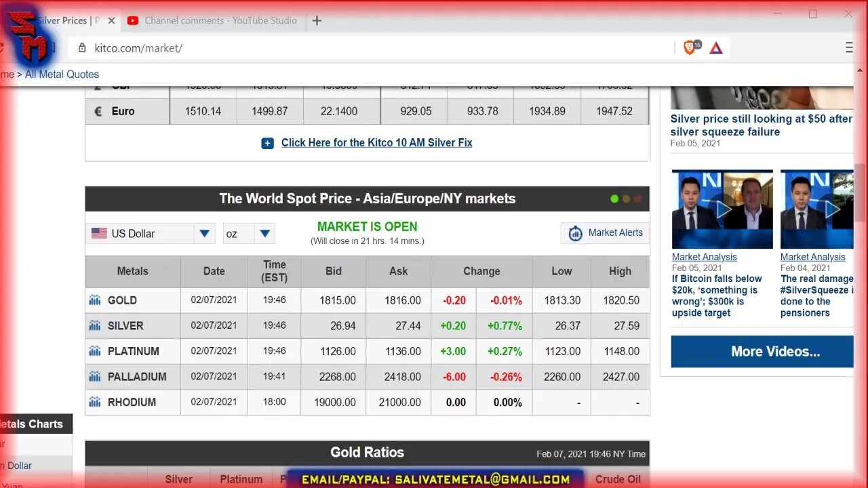Click the MARKET IS OPEN status text
This screenshot has width=868, height=488.
[x=367, y=227]
